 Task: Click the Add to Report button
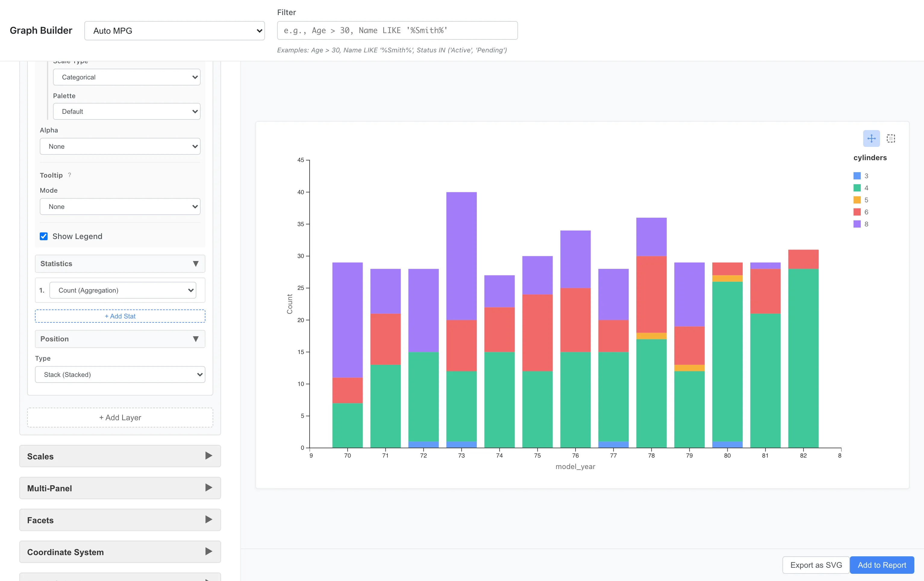pyautogui.click(x=882, y=565)
